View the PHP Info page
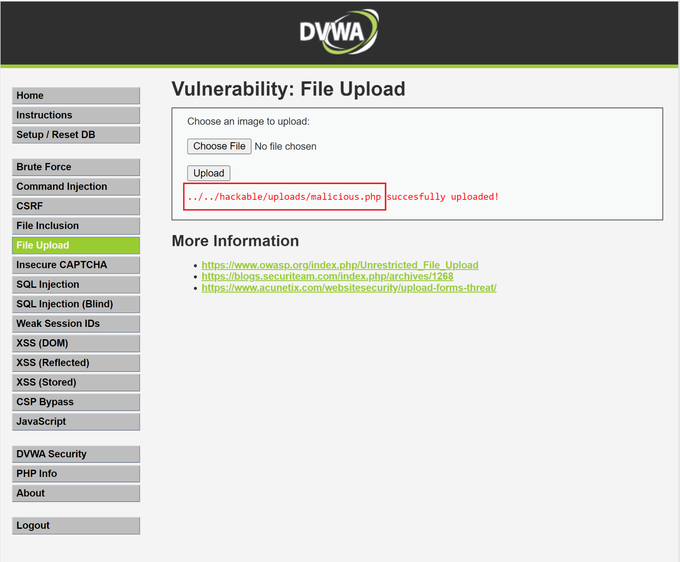The image size is (680, 562). (x=76, y=474)
